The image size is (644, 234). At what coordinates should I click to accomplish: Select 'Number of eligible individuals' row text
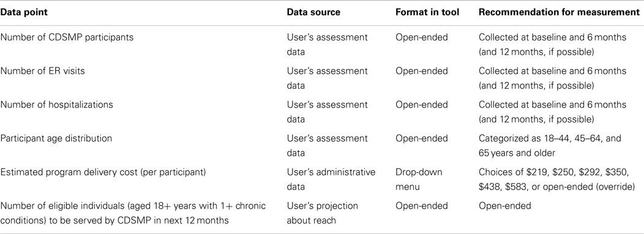[133, 213]
